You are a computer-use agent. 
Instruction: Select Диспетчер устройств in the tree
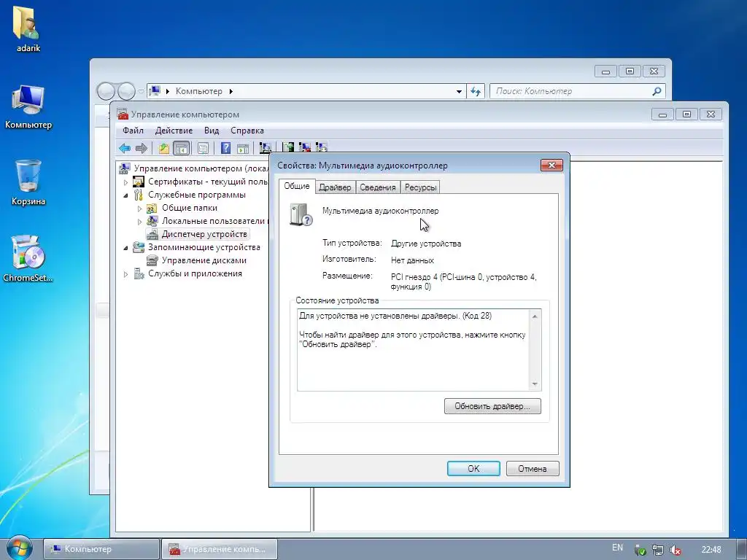click(204, 234)
